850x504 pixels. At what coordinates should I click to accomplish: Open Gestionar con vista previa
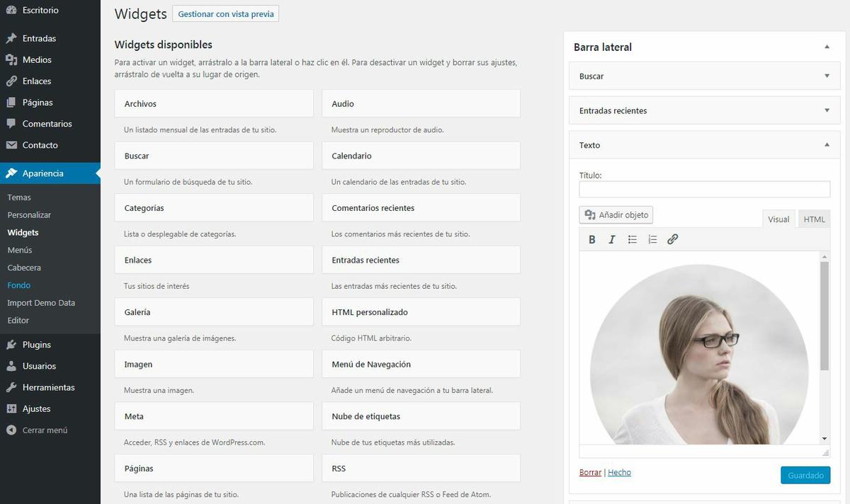pyautogui.click(x=225, y=13)
